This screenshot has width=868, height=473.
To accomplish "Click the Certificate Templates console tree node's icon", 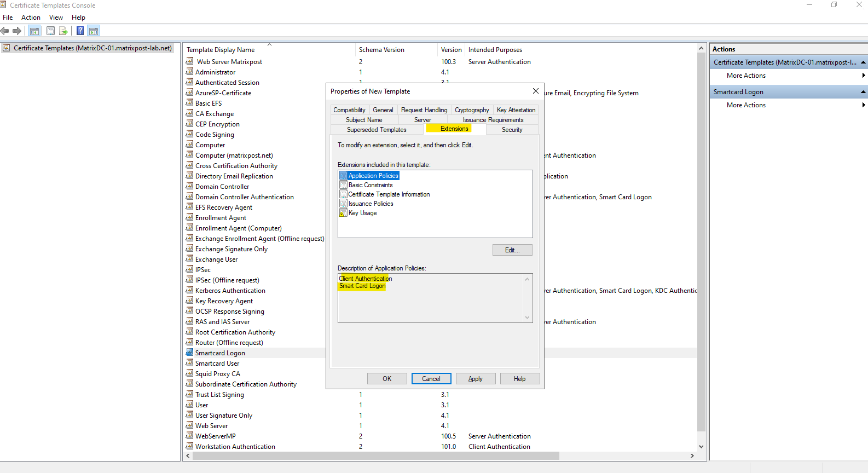I will [x=7, y=48].
